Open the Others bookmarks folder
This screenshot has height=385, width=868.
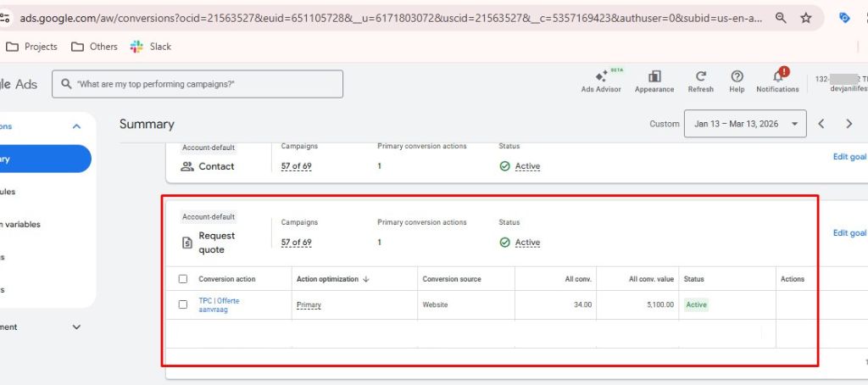tap(94, 47)
